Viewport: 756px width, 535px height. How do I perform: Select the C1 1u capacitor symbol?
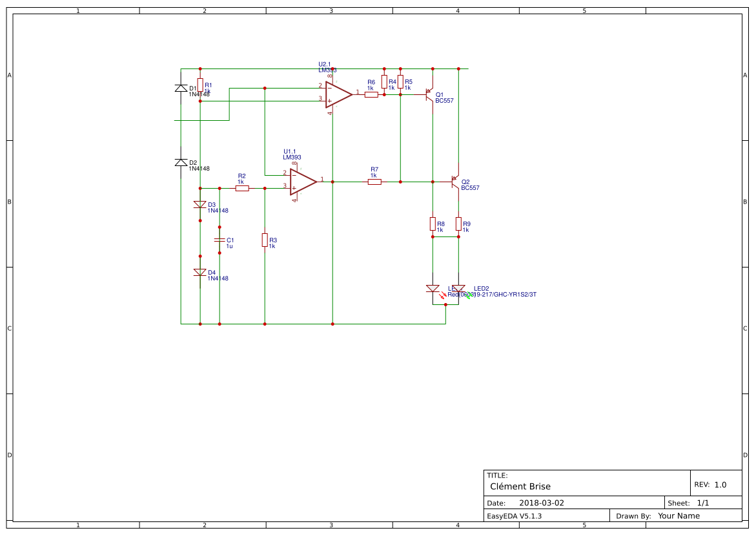point(220,240)
